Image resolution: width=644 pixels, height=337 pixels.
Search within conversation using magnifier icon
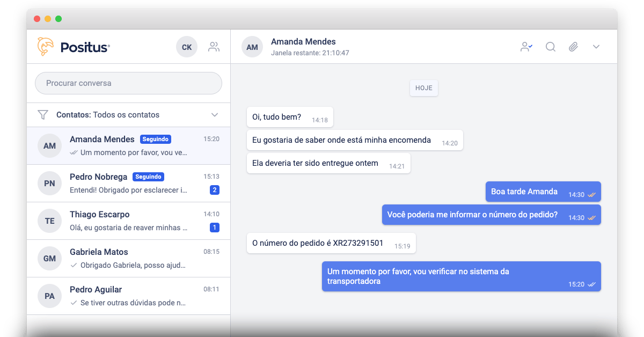click(x=551, y=47)
